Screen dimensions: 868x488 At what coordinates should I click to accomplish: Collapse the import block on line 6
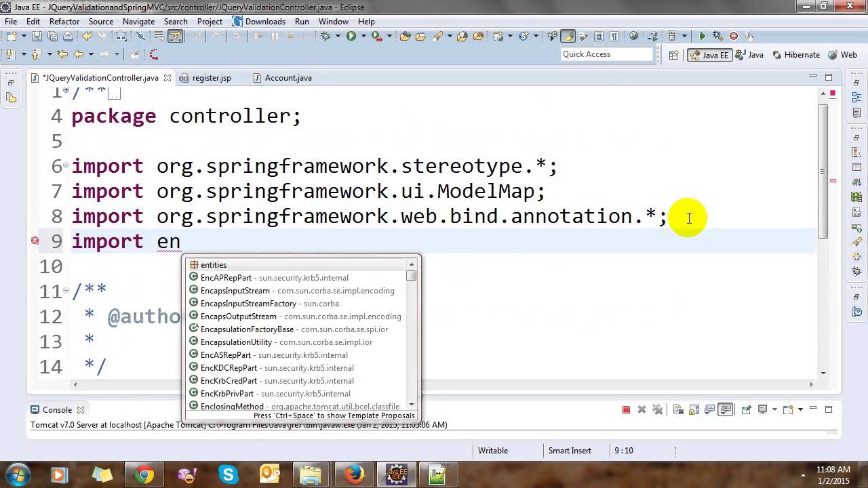click(66, 165)
